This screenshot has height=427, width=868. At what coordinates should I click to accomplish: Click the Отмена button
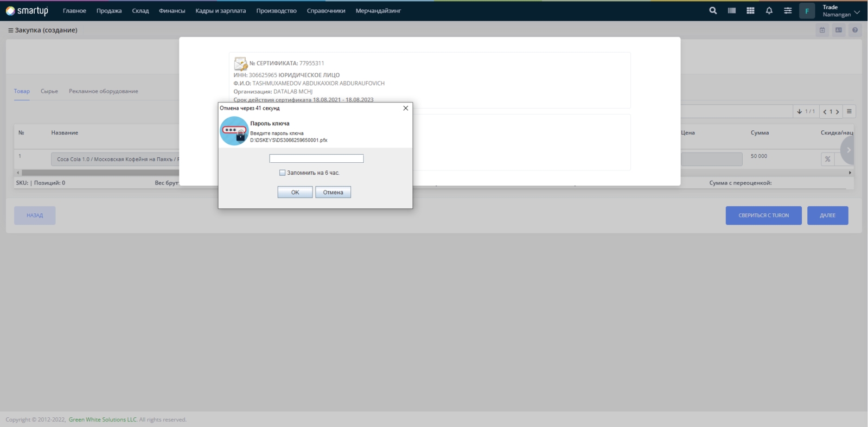click(x=333, y=192)
